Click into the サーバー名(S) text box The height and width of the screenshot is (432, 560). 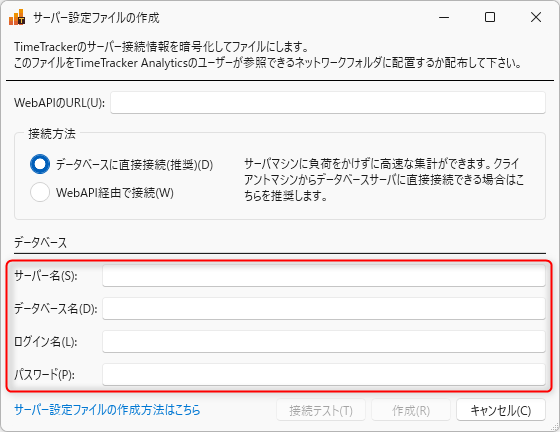[324, 276]
